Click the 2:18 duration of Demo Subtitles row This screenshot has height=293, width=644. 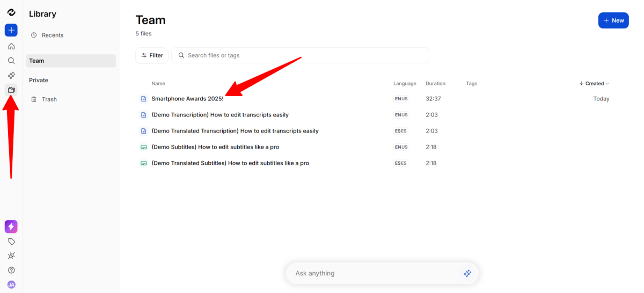pyautogui.click(x=432, y=147)
